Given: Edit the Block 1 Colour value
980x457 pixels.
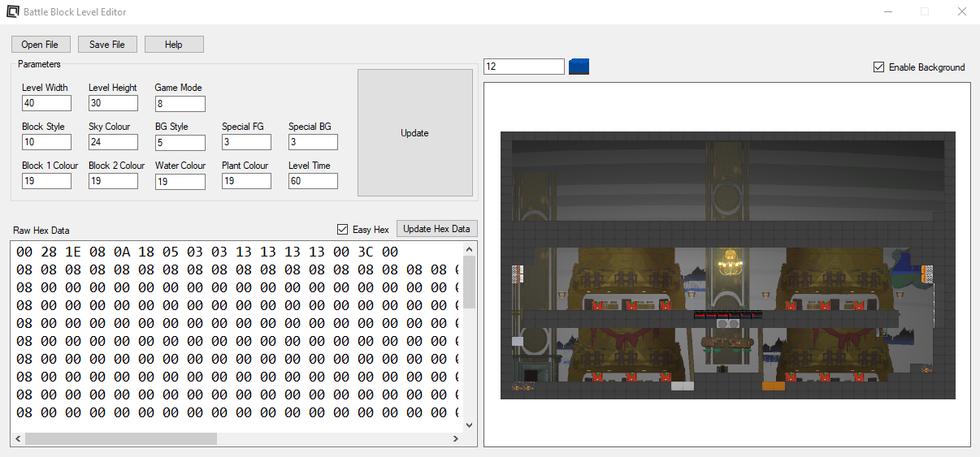Looking at the screenshot, I should click(47, 181).
